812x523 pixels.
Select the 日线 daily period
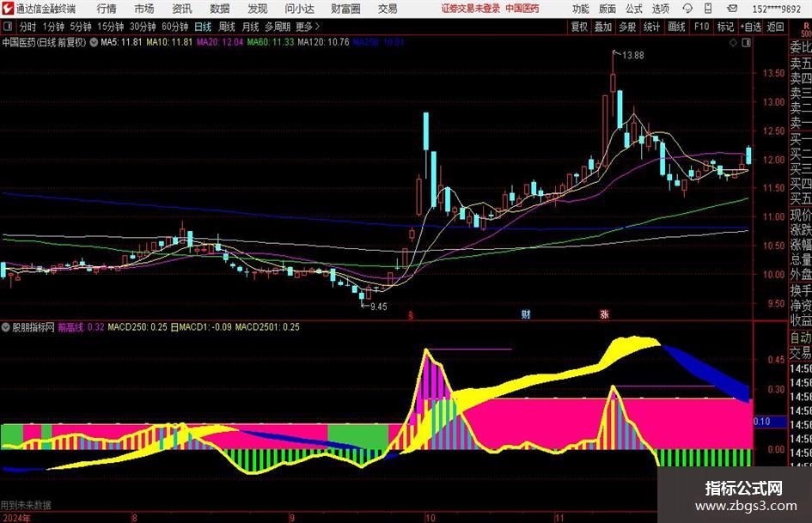tap(203, 27)
